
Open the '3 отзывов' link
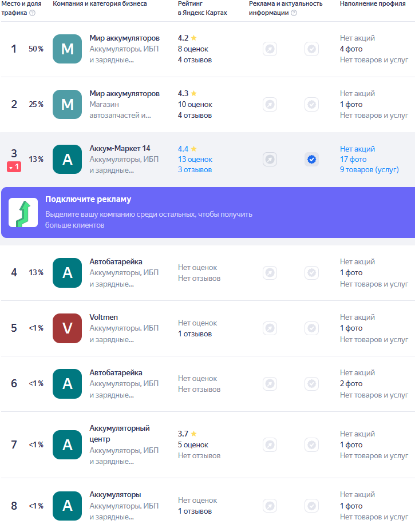tap(195, 170)
